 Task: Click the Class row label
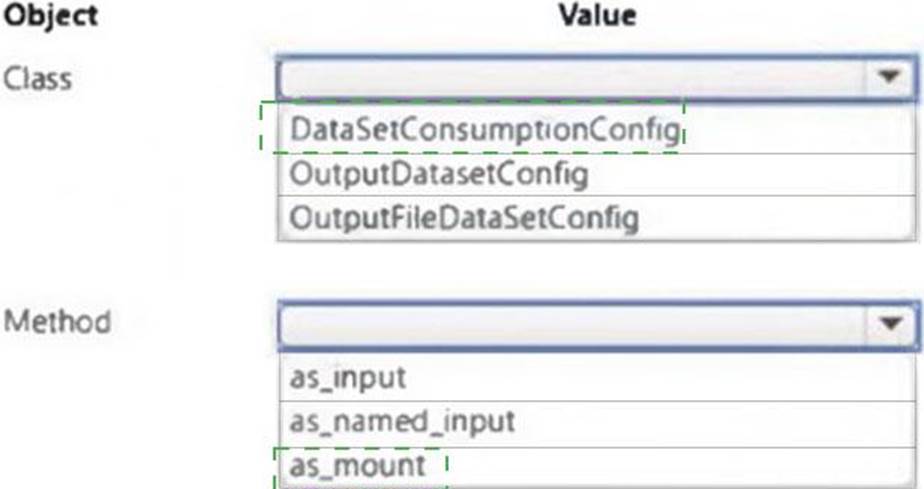coord(38,77)
